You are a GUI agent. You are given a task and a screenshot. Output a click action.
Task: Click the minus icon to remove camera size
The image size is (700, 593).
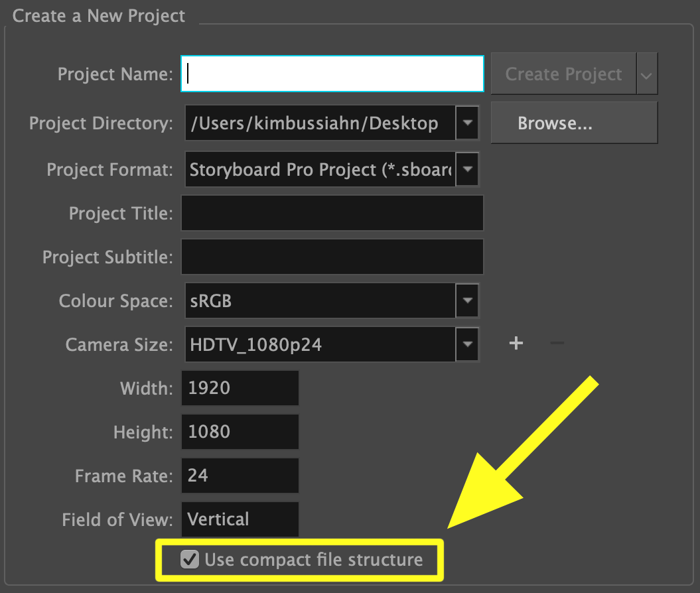[557, 343]
